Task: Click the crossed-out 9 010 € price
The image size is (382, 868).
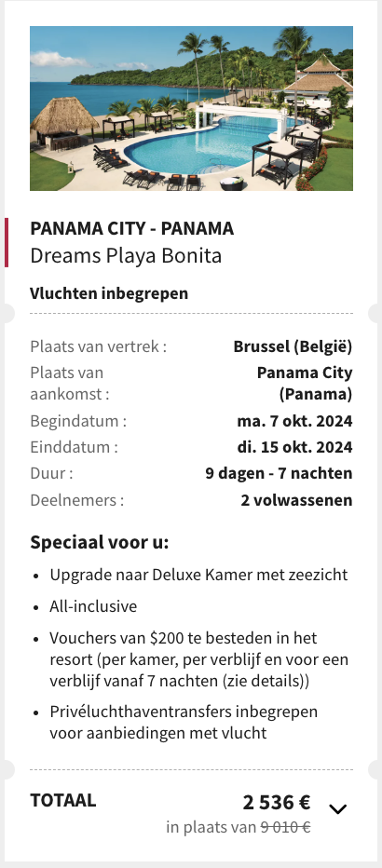Action: (286, 827)
